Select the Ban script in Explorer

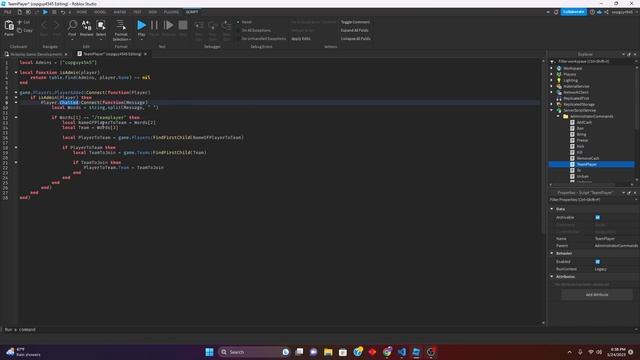[580, 128]
